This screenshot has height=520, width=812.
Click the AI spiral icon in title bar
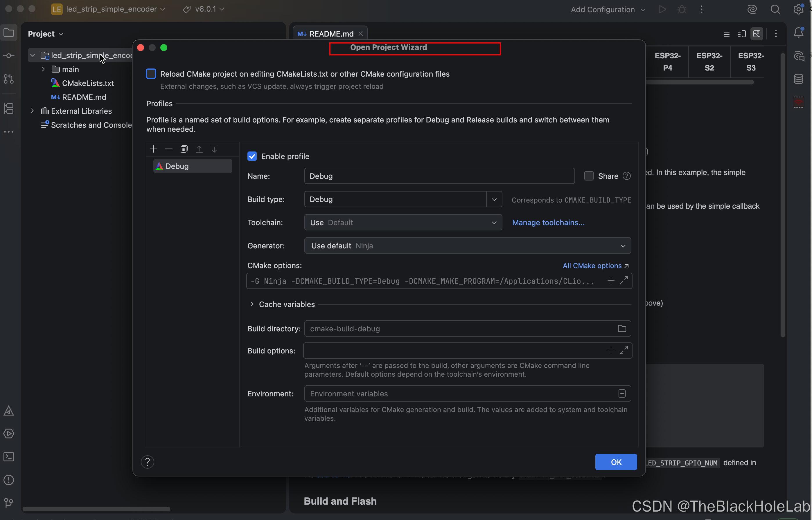point(752,10)
